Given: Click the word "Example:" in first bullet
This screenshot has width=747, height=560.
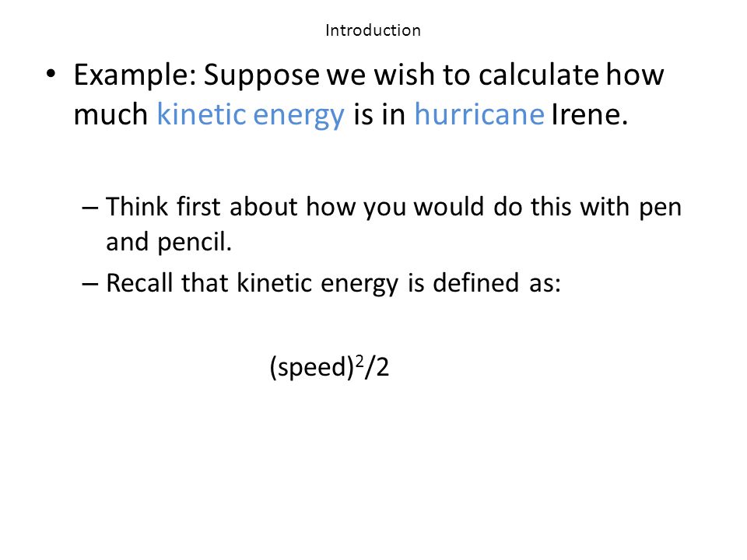Looking at the screenshot, I should 135,75.
